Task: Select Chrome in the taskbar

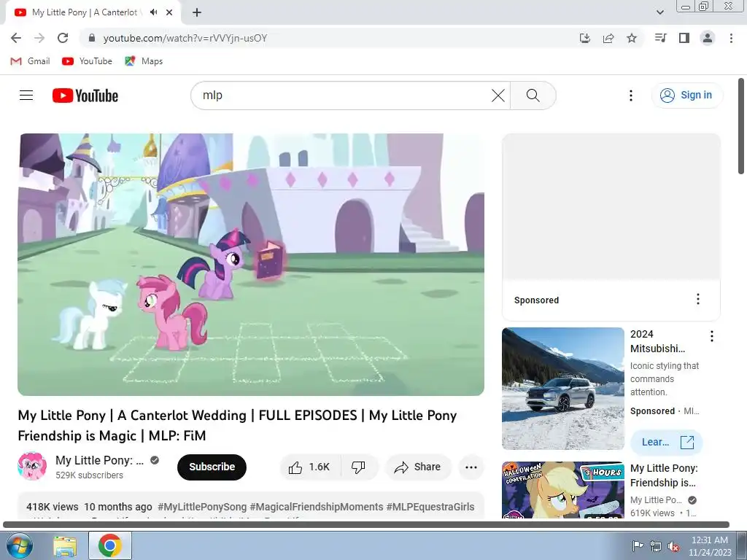Action: pos(110,545)
